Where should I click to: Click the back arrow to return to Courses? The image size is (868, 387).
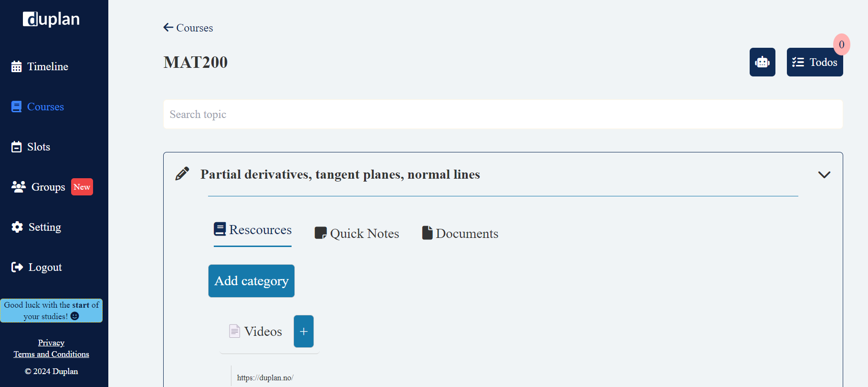pos(168,27)
